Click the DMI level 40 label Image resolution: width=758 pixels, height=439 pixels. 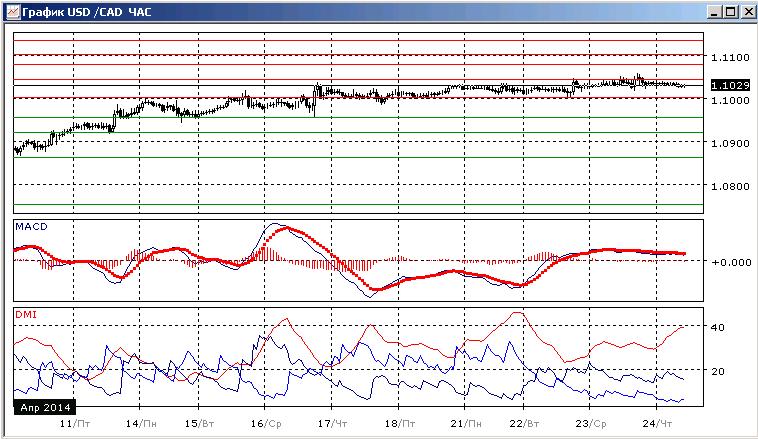click(718, 328)
